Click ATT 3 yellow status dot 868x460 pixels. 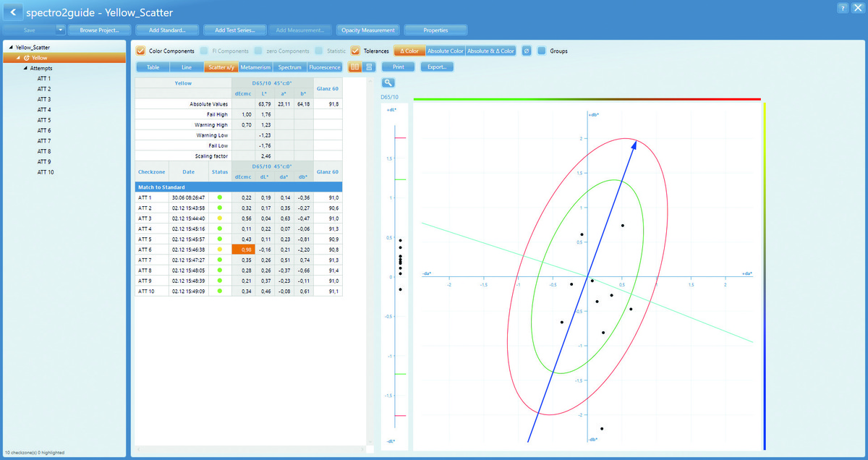point(220,218)
